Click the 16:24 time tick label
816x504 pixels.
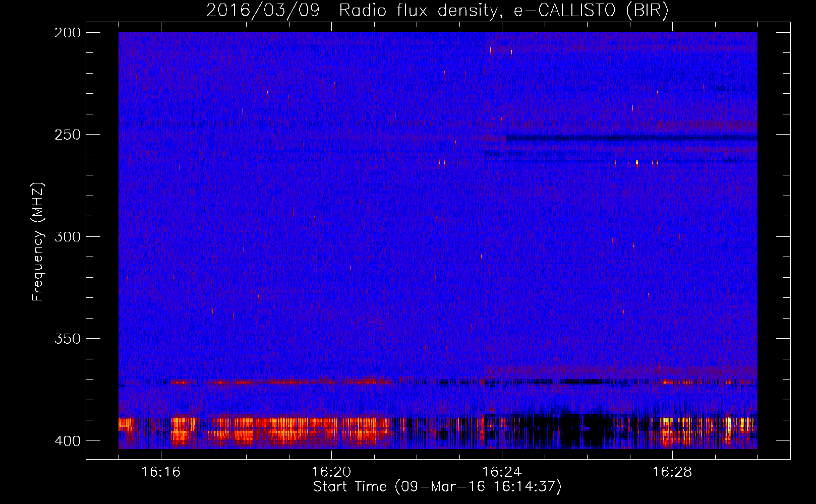502,472
